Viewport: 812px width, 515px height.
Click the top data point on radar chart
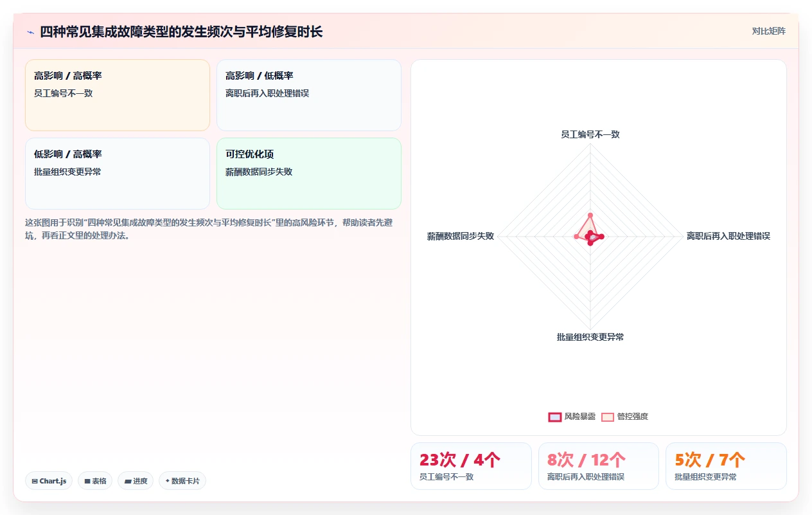click(590, 215)
